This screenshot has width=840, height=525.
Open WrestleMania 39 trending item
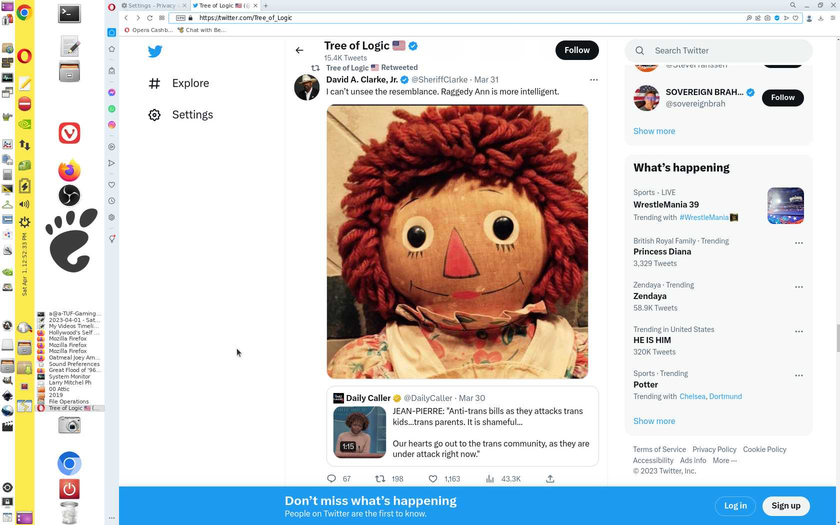pyautogui.click(x=666, y=205)
